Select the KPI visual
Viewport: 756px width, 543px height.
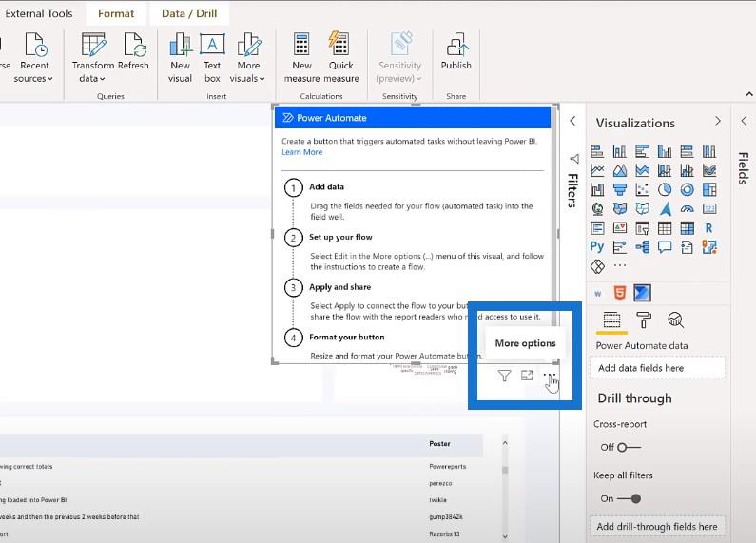point(620,227)
